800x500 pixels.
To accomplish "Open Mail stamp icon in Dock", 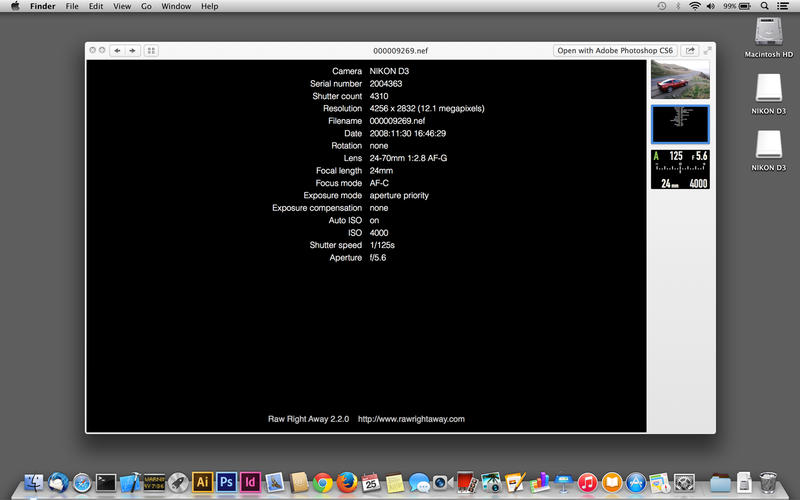I will (274, 482).
